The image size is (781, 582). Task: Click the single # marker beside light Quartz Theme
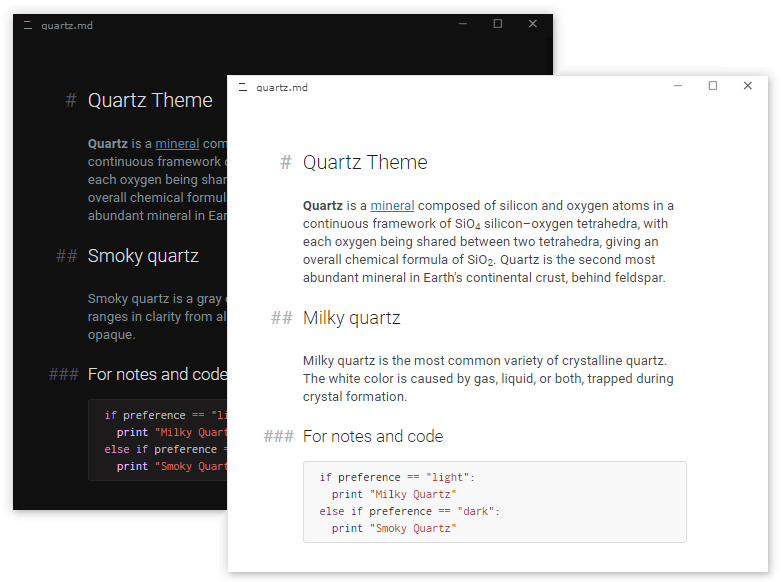point(285,162)
